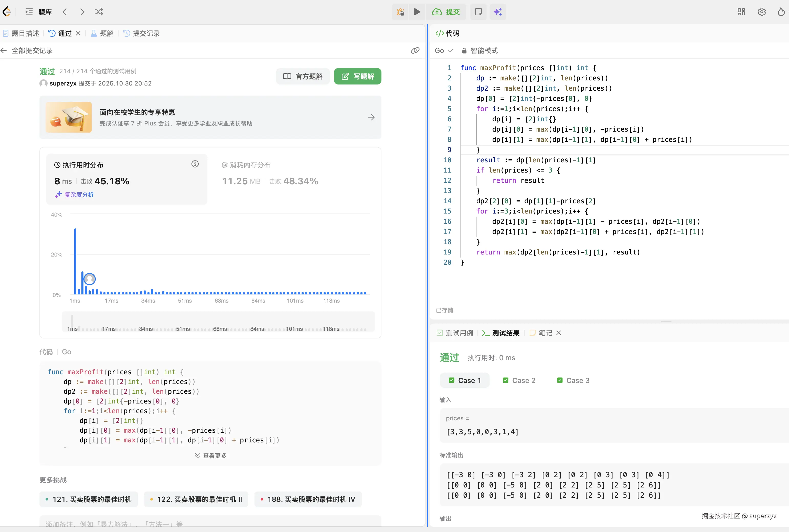Image resolution: width=789 pixels, height=532 pixels.
Task: Shuffle to a random problem
Action: click(99, 12)
